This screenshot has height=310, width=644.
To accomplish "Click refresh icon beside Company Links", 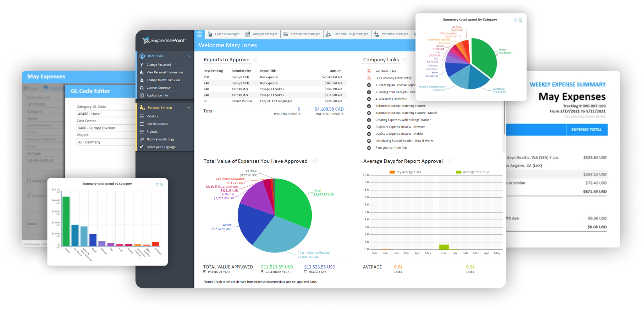I will [405, 60].
